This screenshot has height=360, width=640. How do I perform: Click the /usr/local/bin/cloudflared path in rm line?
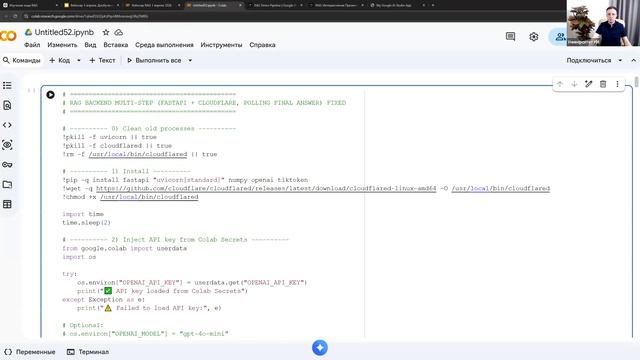138,154
